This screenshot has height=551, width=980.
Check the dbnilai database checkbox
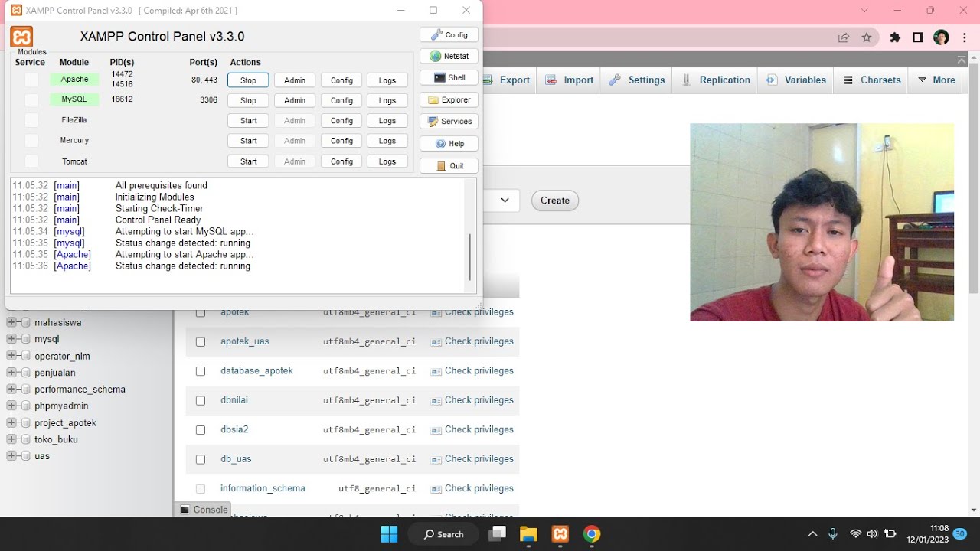201,400
